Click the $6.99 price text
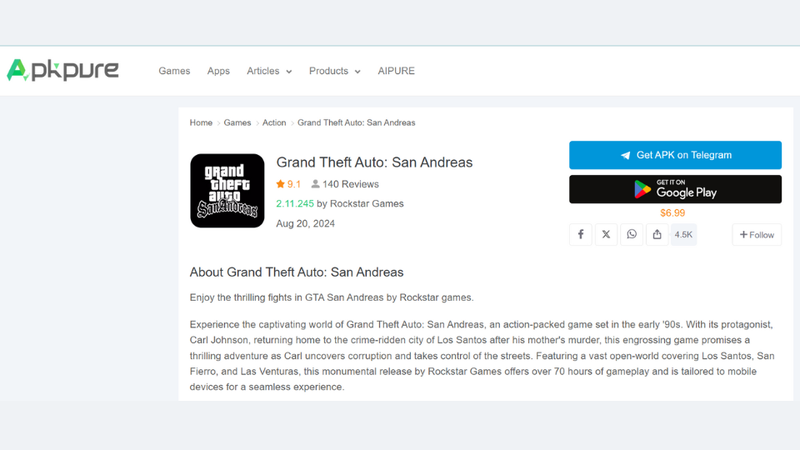Screen dimensions: 800x450 (672, 213)
